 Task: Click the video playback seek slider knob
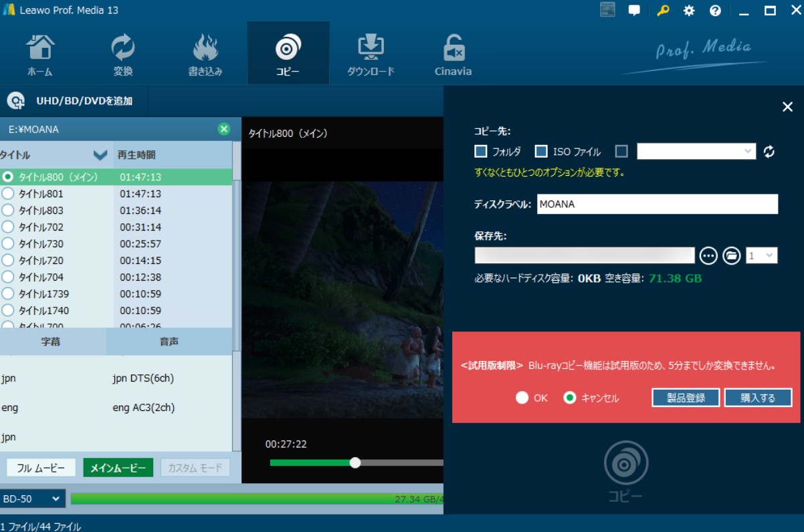(x=355, y=462)
